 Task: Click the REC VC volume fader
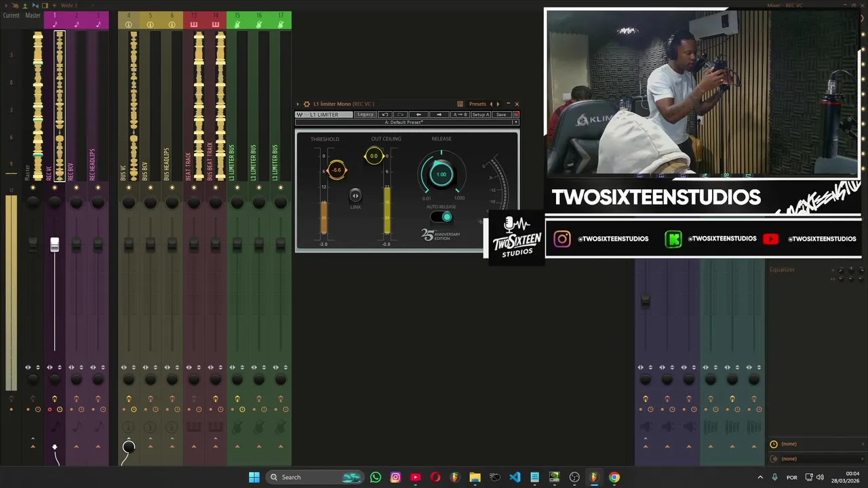pos(54,245)
